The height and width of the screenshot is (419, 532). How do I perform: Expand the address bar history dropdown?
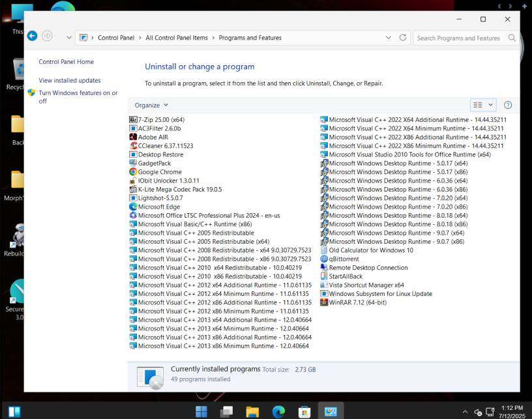388,38
